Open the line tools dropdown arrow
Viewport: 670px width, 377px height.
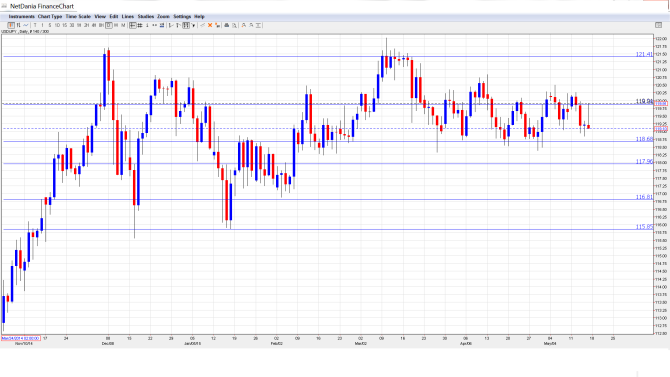[193, 26]
